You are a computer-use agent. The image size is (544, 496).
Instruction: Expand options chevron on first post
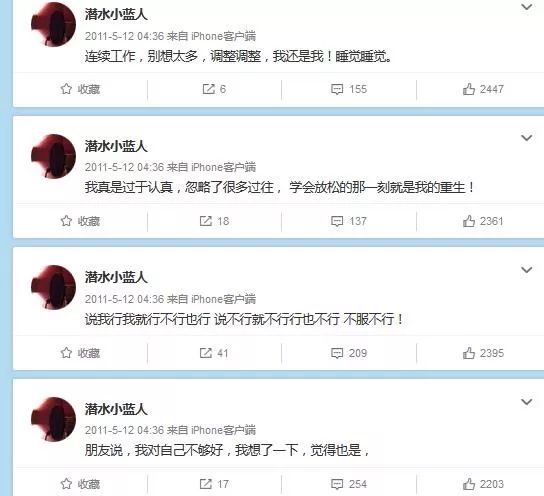click(x=527, y=7)
